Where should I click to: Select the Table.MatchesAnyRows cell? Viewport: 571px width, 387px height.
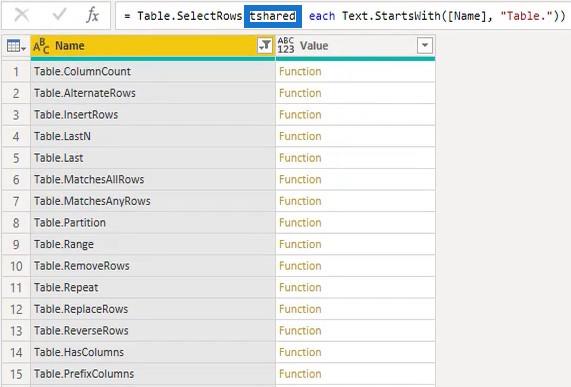153,201
